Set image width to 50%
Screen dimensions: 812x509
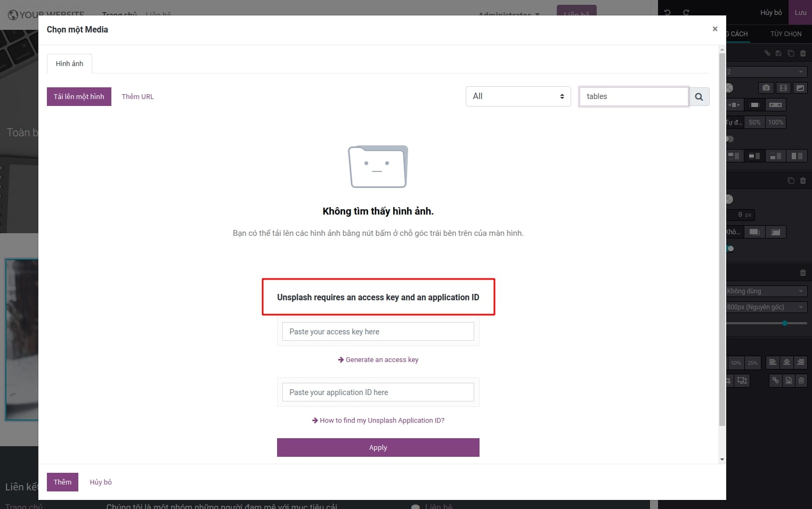click(x=754, y=122)
